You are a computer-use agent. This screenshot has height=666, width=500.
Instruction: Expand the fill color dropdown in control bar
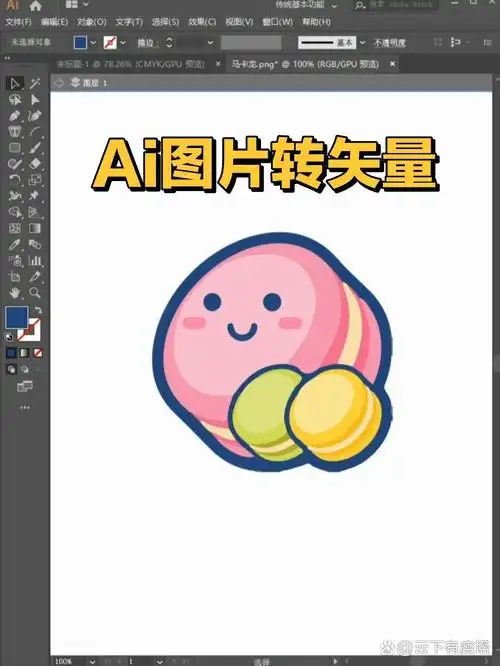click(x=93, y=43)
